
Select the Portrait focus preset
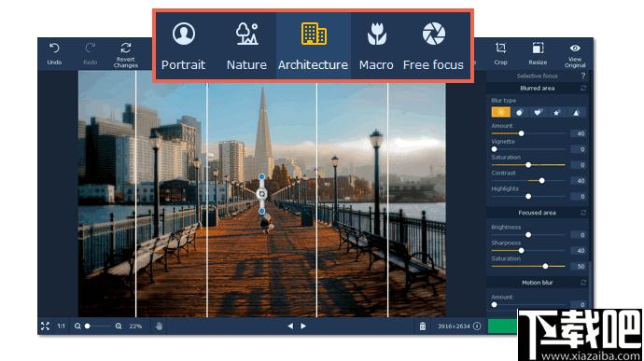coord(184,46)
